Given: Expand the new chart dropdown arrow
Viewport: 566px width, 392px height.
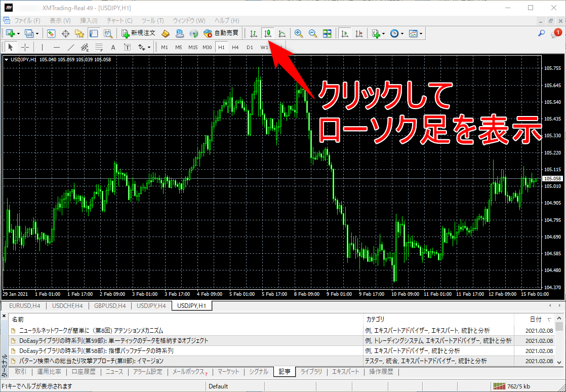Looking at the screenshot, I should [18, 34].
